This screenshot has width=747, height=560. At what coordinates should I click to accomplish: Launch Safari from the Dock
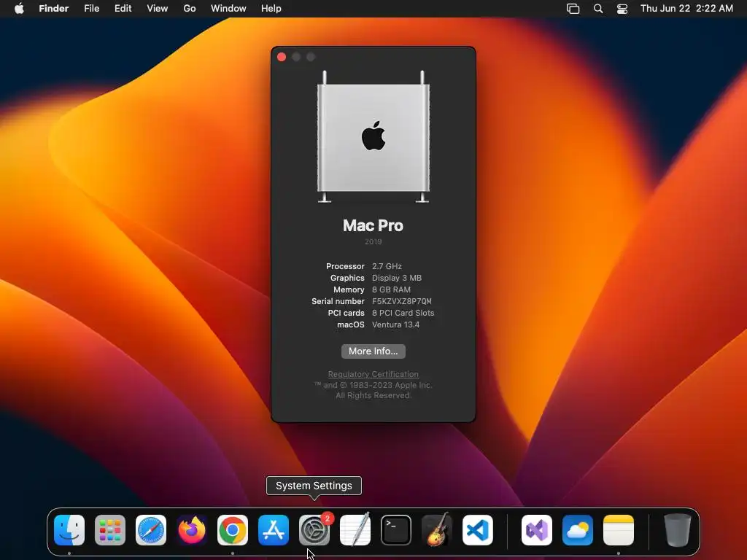tap(151, 530)
